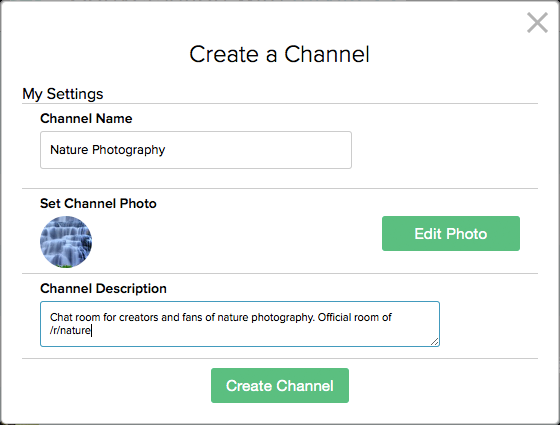Click the Create Channel button

point(280,385)
